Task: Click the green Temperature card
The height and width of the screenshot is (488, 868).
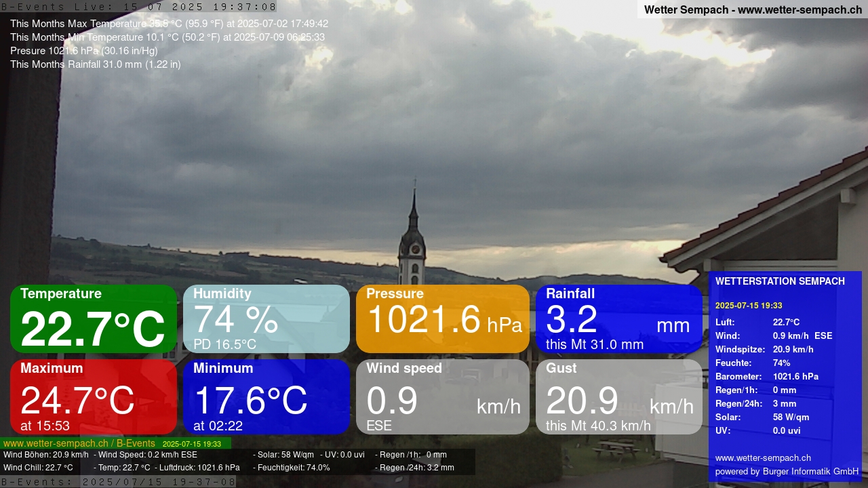Action: coord(94,319)
